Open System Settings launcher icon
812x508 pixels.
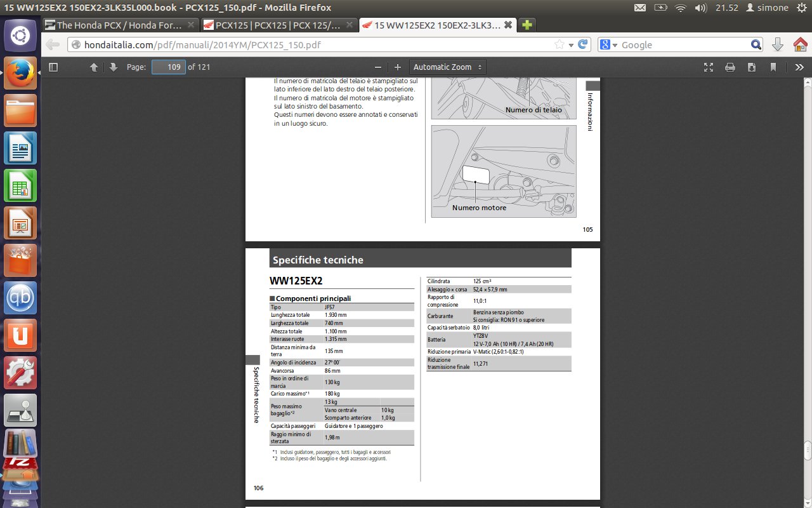(21, 373)
